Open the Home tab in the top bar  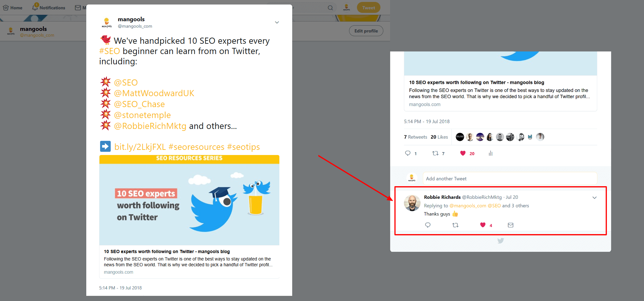tap(13, 8)
